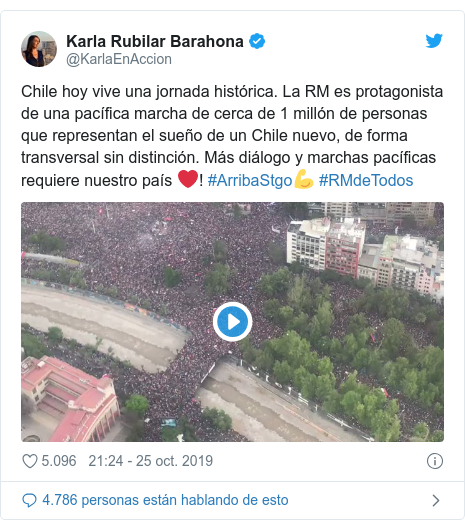Like the tweet with heart icon

click(x=30, y=461)
